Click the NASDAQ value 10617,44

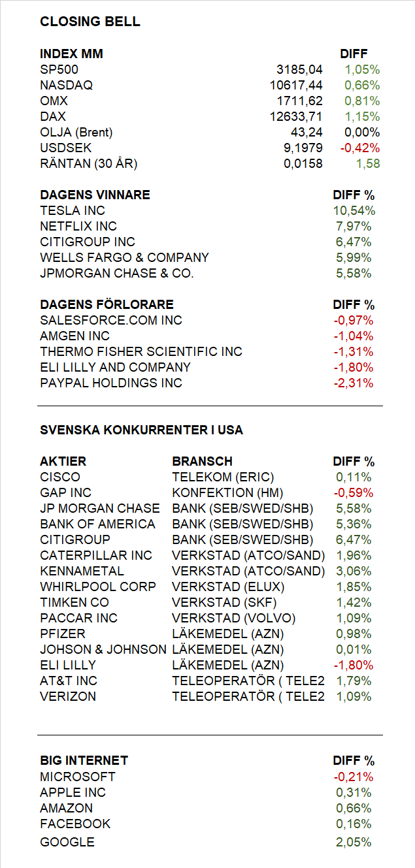coord(296,86)
